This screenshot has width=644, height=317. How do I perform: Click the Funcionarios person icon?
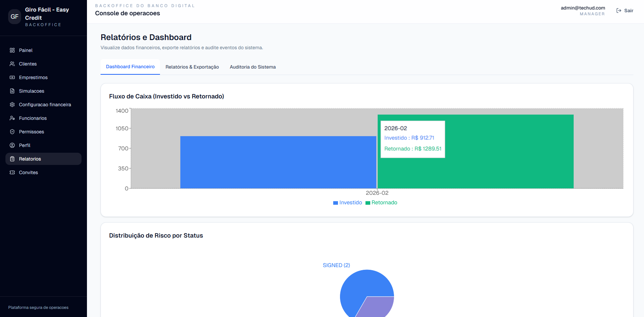[x=12, y=118]
